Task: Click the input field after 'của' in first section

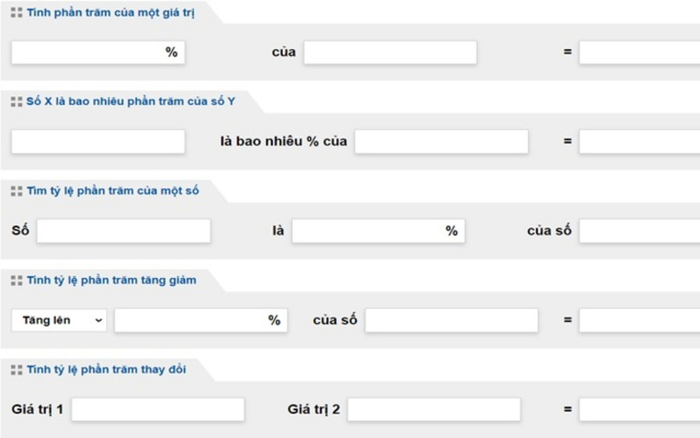Action: pyautogui.click(x=390, y=52)
